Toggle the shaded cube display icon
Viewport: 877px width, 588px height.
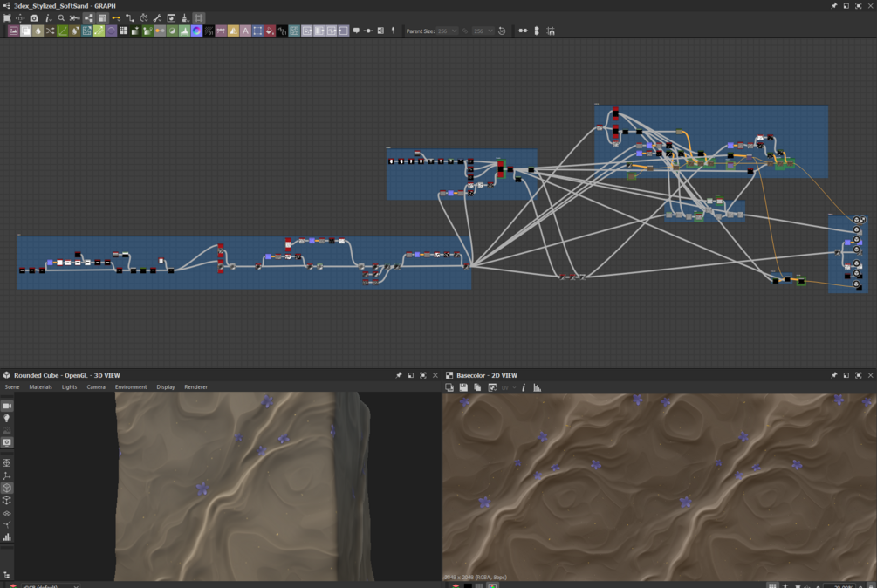[x=7, y=488]
